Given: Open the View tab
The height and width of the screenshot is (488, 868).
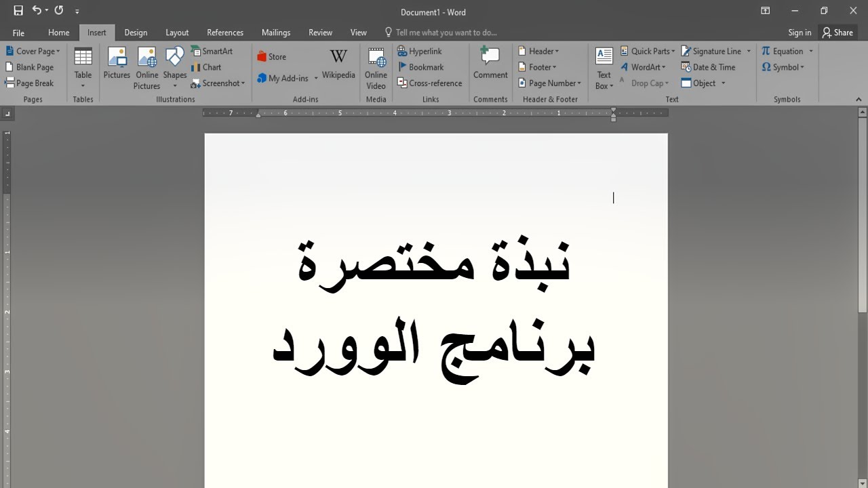Looking at the screenshot, I should click(359, 33).
